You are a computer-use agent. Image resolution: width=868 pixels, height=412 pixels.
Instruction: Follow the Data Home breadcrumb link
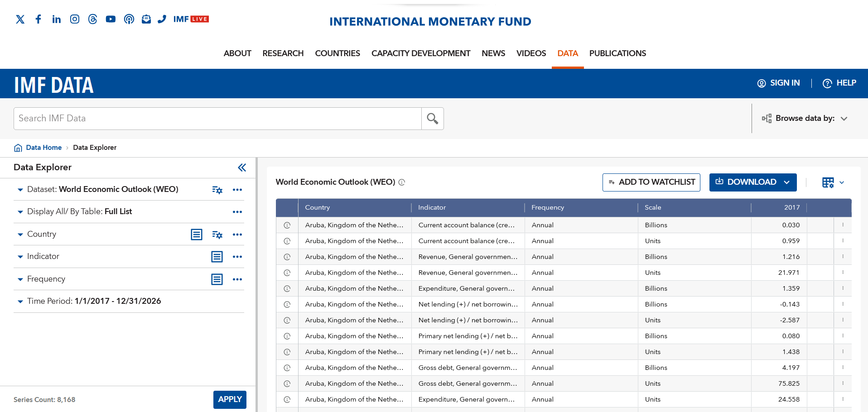[x=43, y=148]
